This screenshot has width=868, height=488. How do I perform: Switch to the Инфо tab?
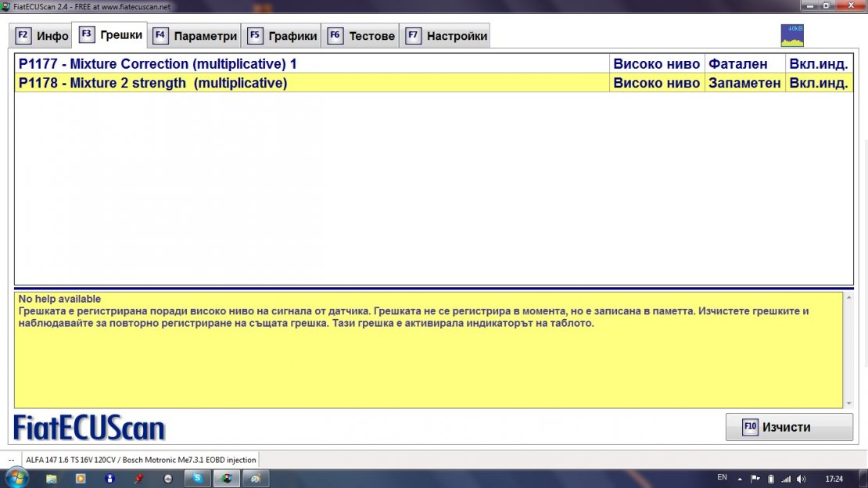click(x=42, y=36)
